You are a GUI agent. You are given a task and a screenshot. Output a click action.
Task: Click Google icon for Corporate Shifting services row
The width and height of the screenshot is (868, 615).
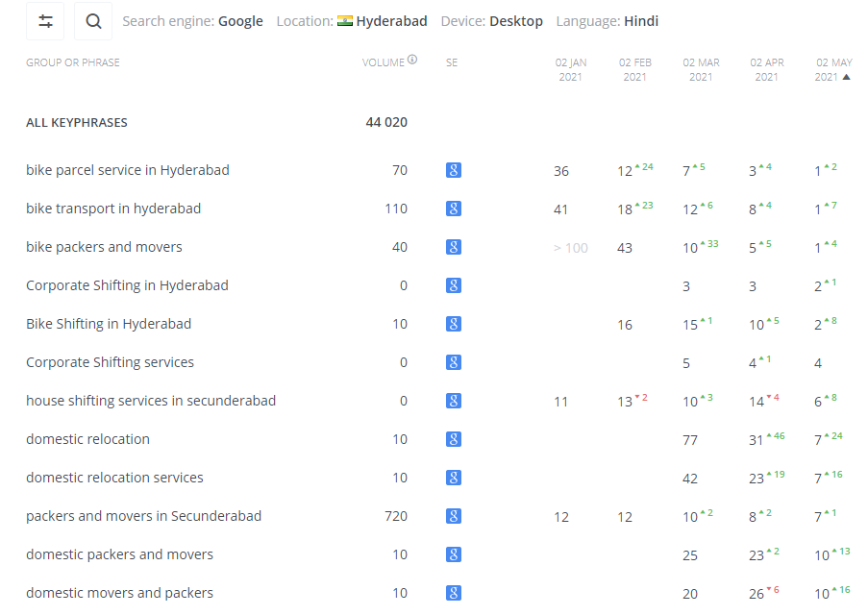[454, 362]
